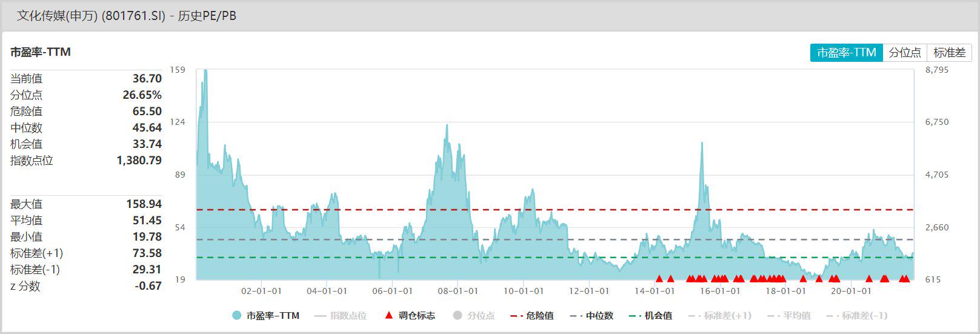Click the 机会值 value 33.74
980x334 pixels.
click(147, 144)
